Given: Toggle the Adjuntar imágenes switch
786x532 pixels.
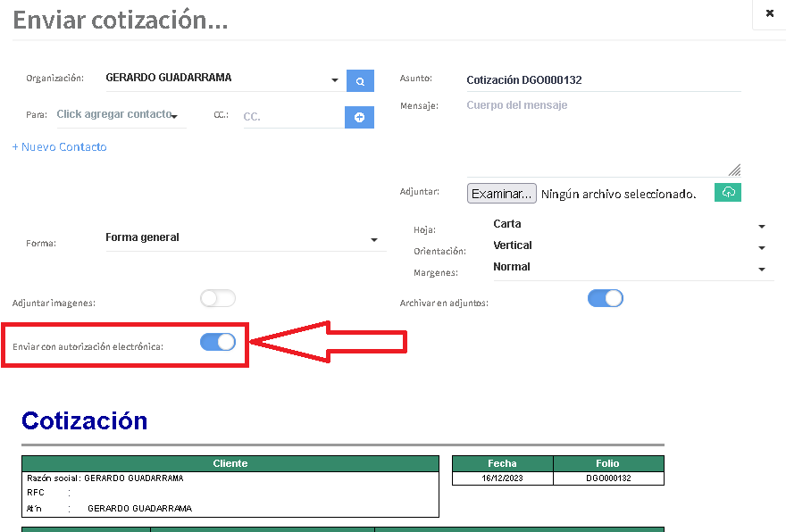Looking at the screenshot, I should click(x=218, y=299).
